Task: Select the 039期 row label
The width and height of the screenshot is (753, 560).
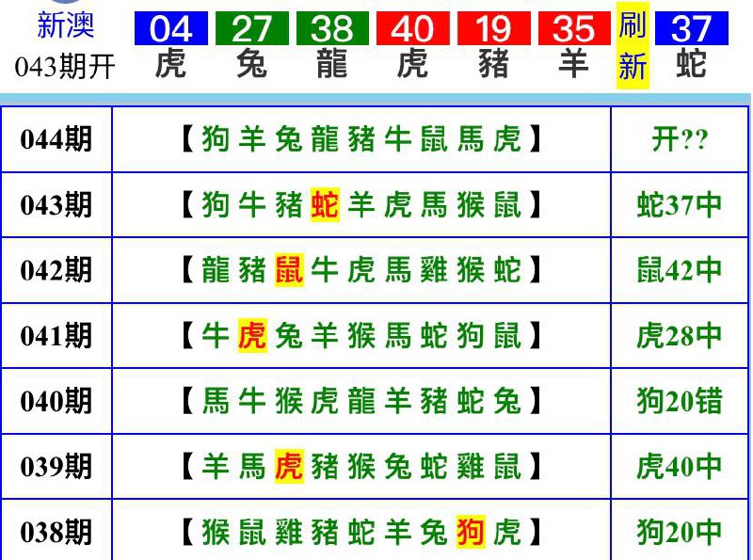Action: click(56, 466)
